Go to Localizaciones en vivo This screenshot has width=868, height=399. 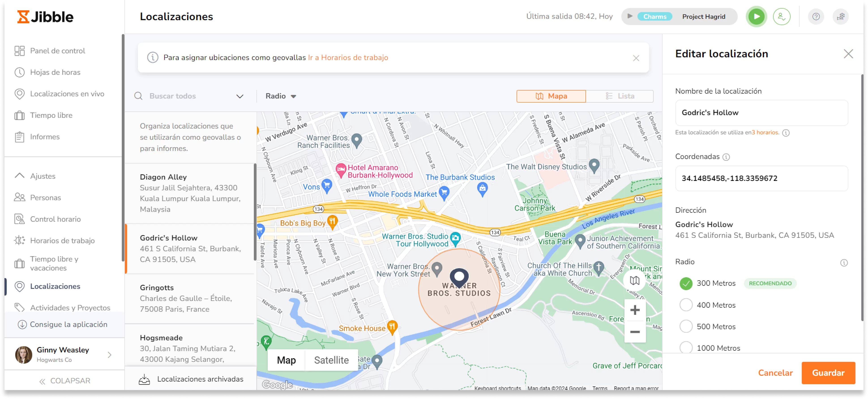click(x=67, y=94)
